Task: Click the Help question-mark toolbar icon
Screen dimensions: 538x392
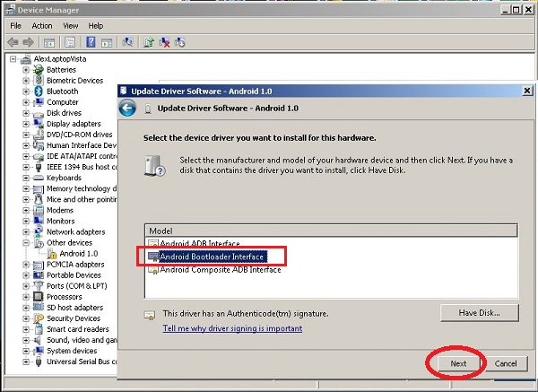Action: pyautogui.click(x=91, y=42)
